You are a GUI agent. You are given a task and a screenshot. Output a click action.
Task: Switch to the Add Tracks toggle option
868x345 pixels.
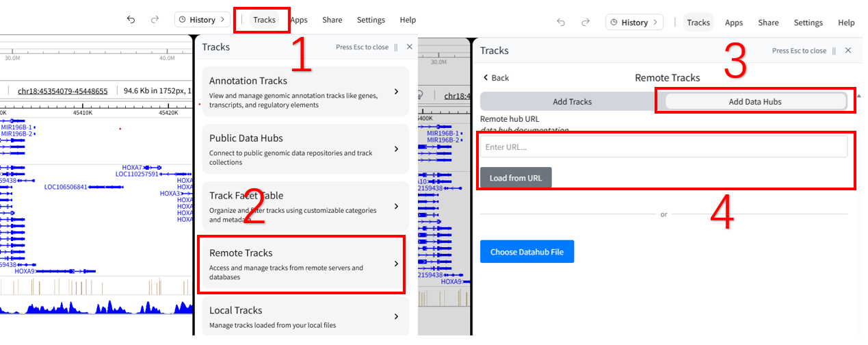(x=572, y=102)
